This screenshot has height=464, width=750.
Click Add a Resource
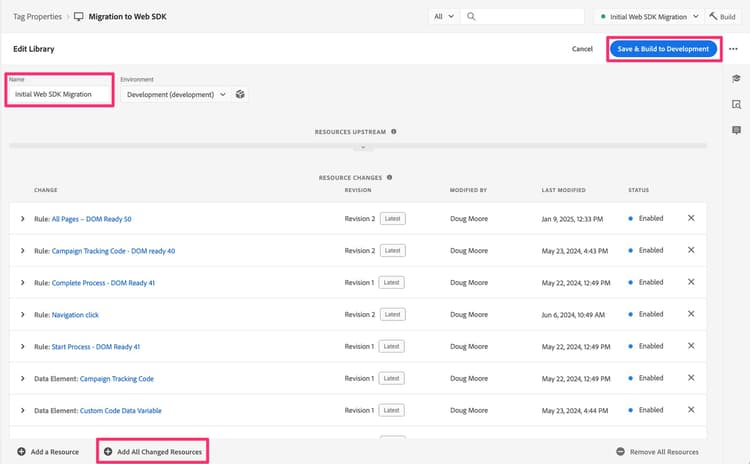coord(48,452)
